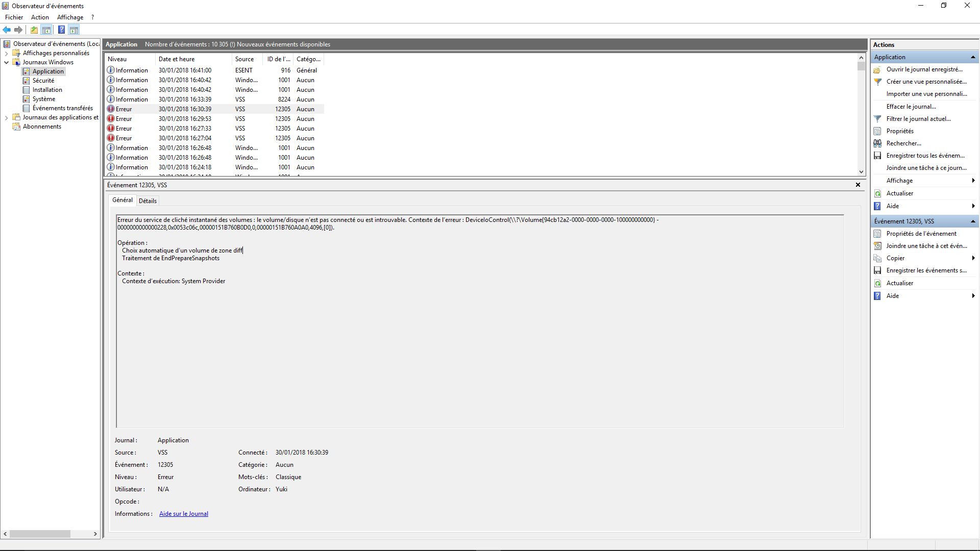Click the Filtrer le journal actuel funnel icon
Screen dimensions: 980x551
coord(877,119)
